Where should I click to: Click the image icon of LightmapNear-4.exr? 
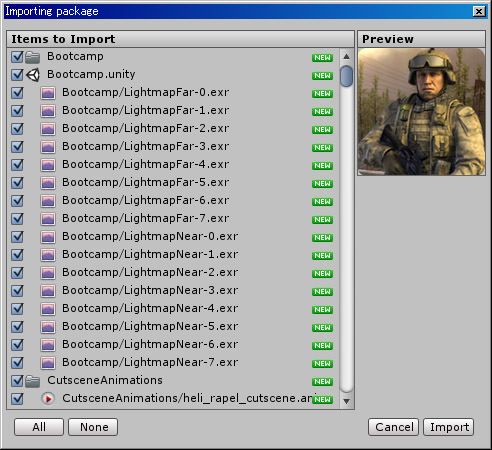pyautogui.click(x=48, y=309)
